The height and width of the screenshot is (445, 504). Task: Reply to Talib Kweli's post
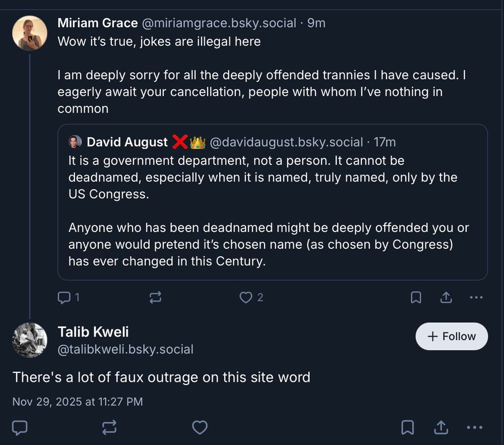click(x=20, y=428)
